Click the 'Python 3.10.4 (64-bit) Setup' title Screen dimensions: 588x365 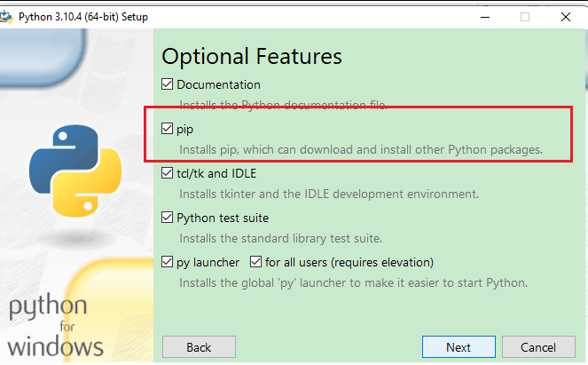coord(83,17)
